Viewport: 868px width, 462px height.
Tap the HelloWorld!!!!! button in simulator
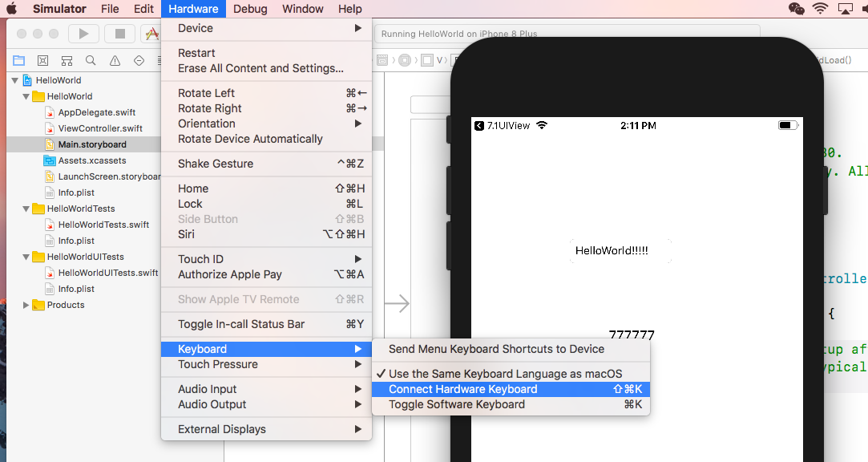(612, 251)
